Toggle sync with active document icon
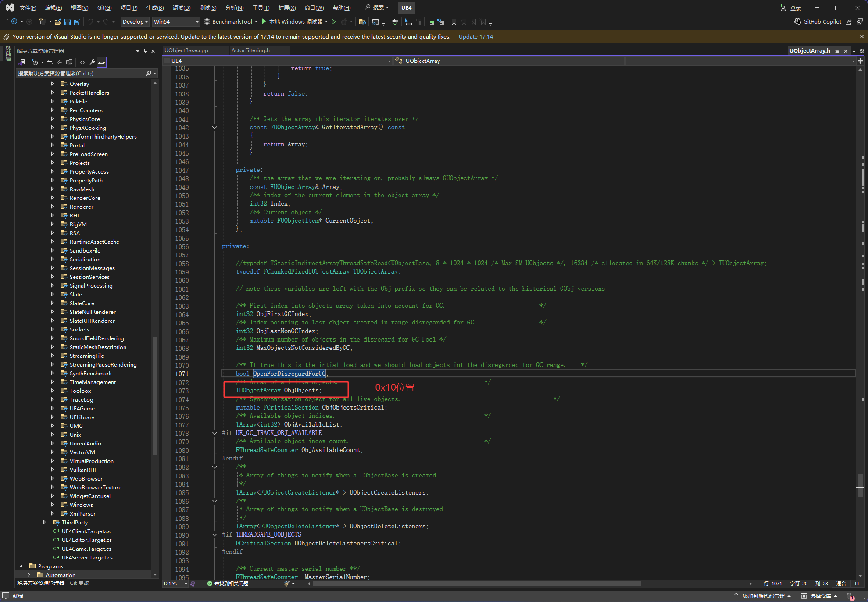868x602 pixels. tap(50, 62)
